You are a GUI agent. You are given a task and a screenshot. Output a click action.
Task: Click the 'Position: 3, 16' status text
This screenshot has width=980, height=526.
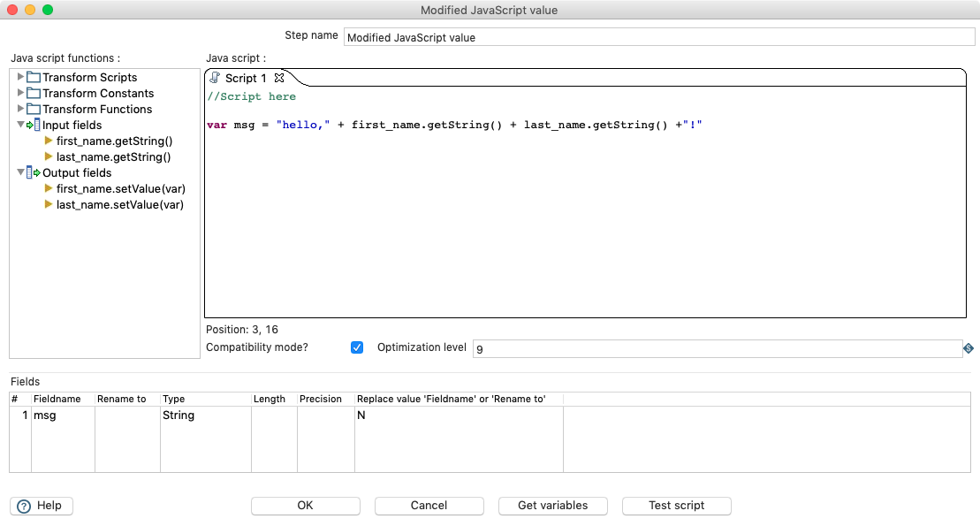(242, 330)
